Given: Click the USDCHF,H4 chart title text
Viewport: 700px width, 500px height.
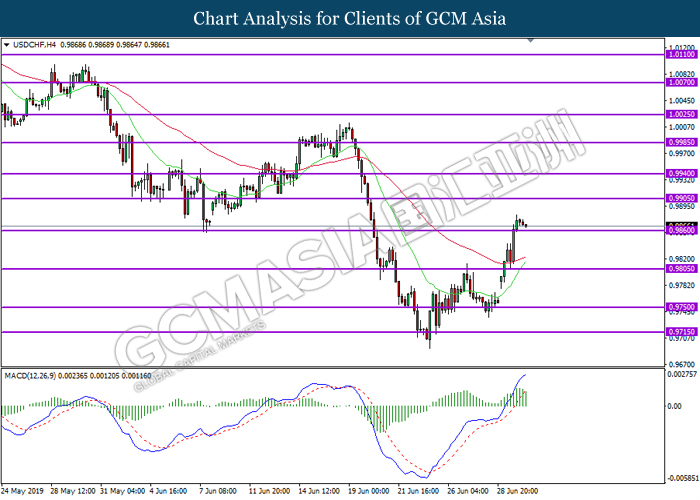Looking at the screenshot, I should tap(35, 45).
